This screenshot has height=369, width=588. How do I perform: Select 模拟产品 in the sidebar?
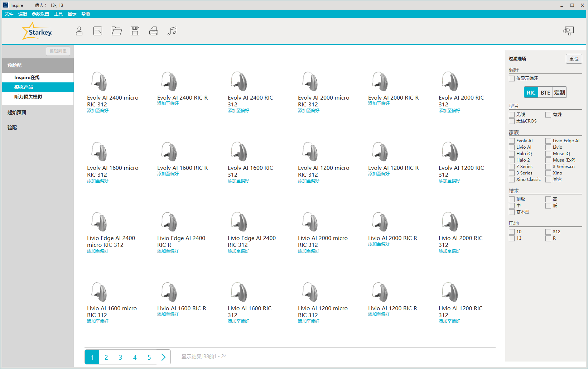[x=38, y=87]
